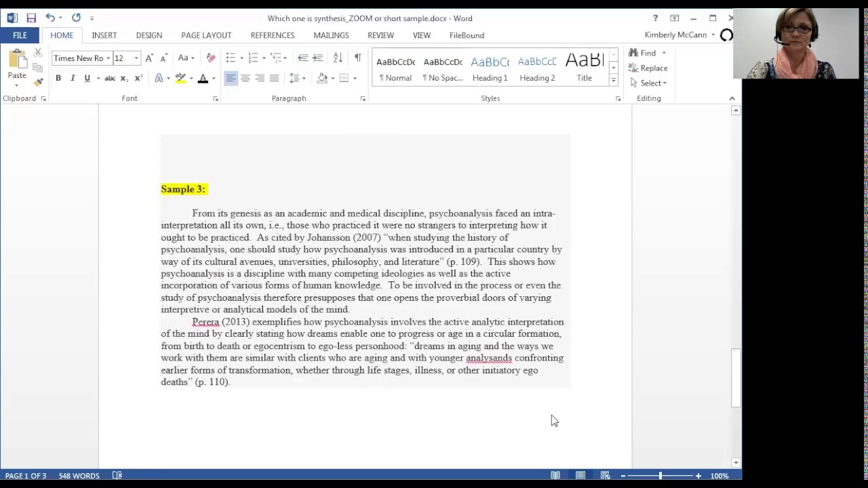
Task: Undo the last action
Action: pyautogui.click(x=50, y=18)
